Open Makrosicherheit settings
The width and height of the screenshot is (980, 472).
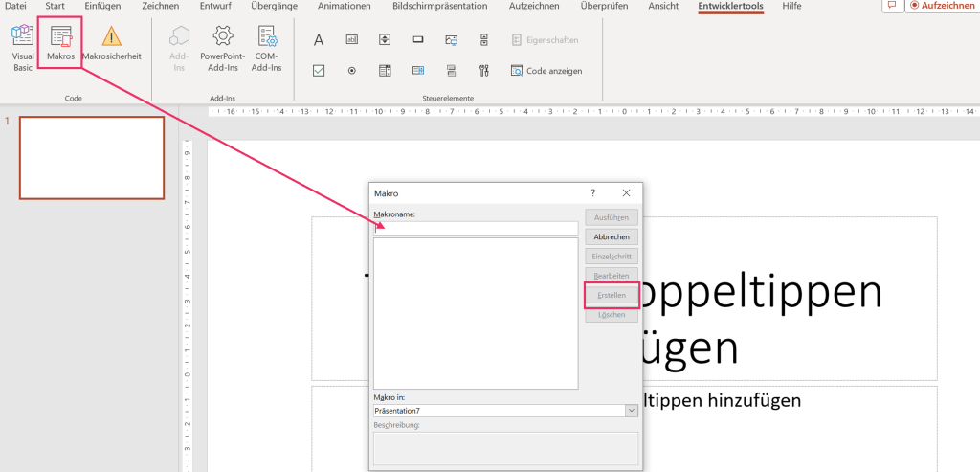point(111,44)
